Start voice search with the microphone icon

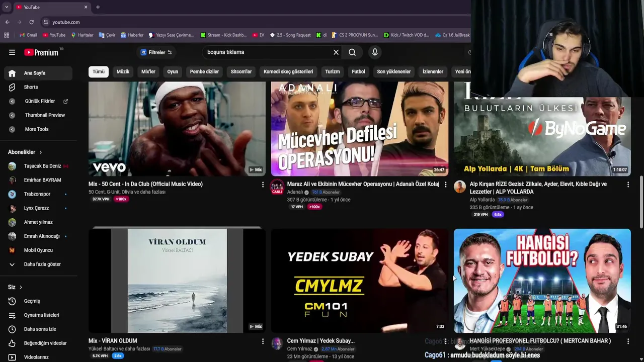click(375, 52)
